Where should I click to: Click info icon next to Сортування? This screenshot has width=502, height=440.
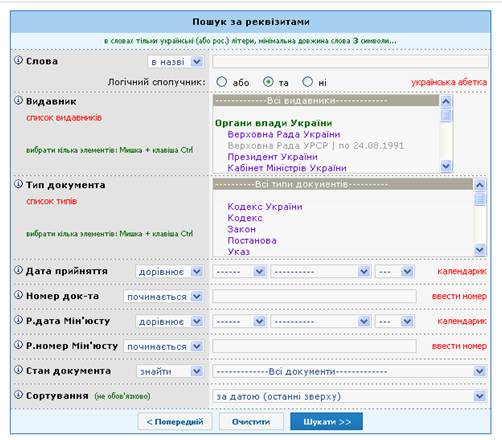(x=18, y=395)
